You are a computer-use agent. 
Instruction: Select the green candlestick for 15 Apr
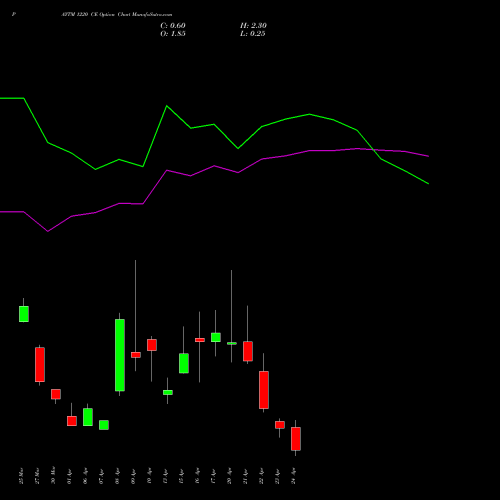[x=184, y=363]
